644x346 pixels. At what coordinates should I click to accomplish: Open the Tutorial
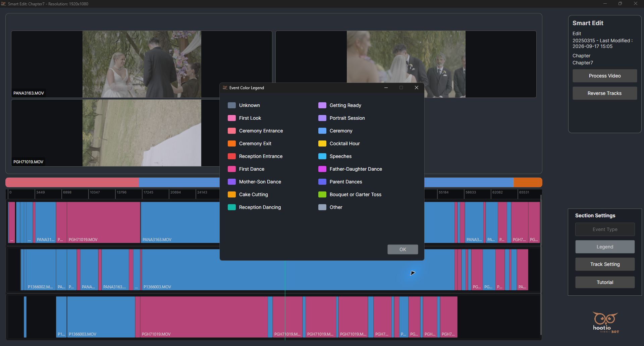(605, 282)
